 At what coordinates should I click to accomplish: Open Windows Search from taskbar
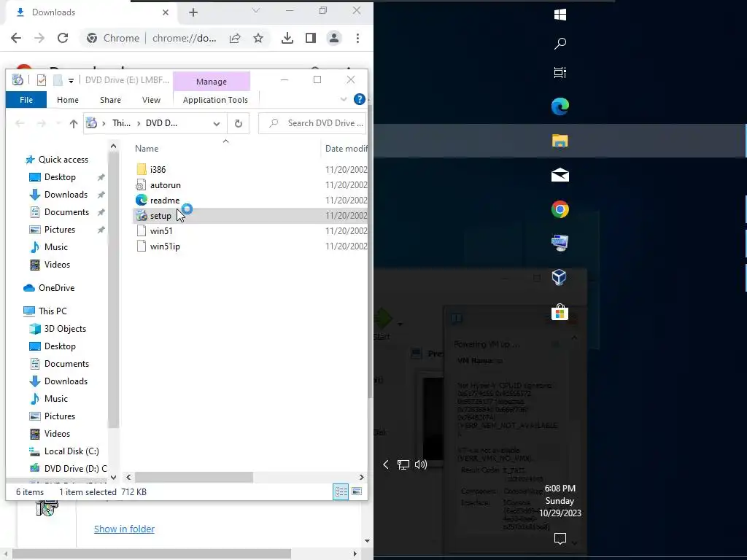coord(560,44)
